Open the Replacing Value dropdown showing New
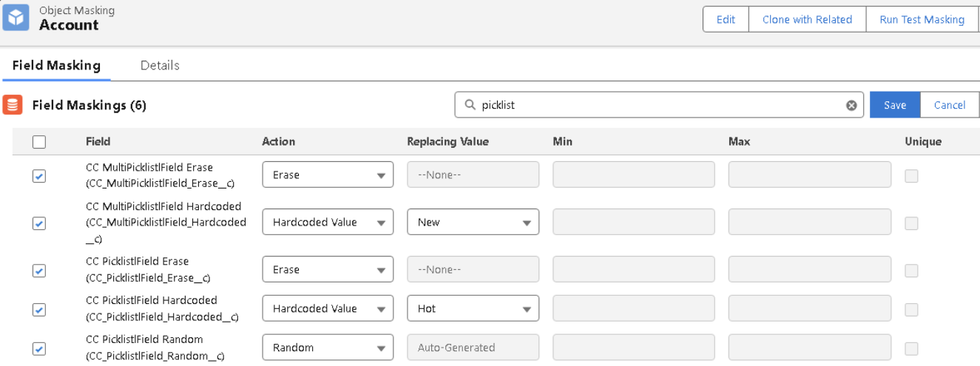This screenshot has width=980, height=366. [x=473, y=223]
